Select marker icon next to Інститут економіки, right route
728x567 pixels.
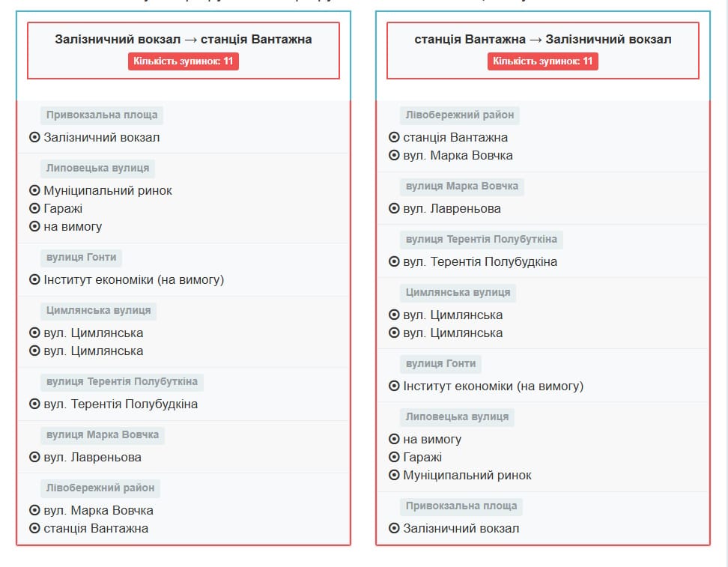tap(394, 386)
